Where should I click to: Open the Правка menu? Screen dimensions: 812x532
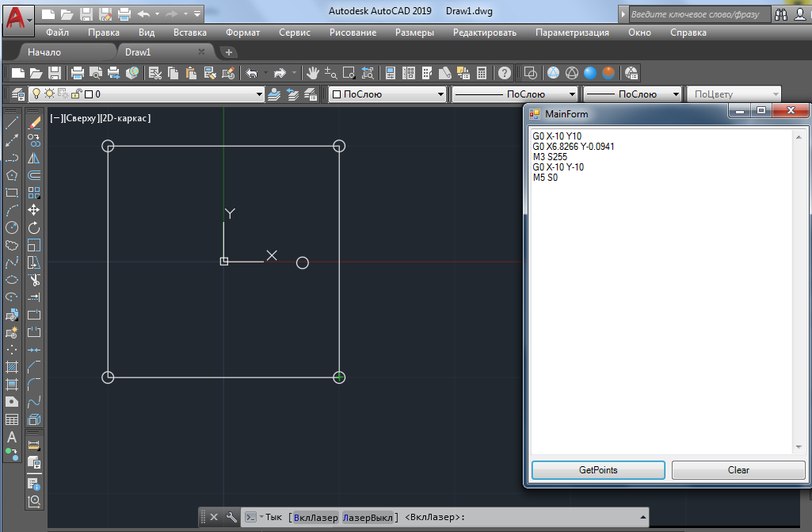coord(104,33)
